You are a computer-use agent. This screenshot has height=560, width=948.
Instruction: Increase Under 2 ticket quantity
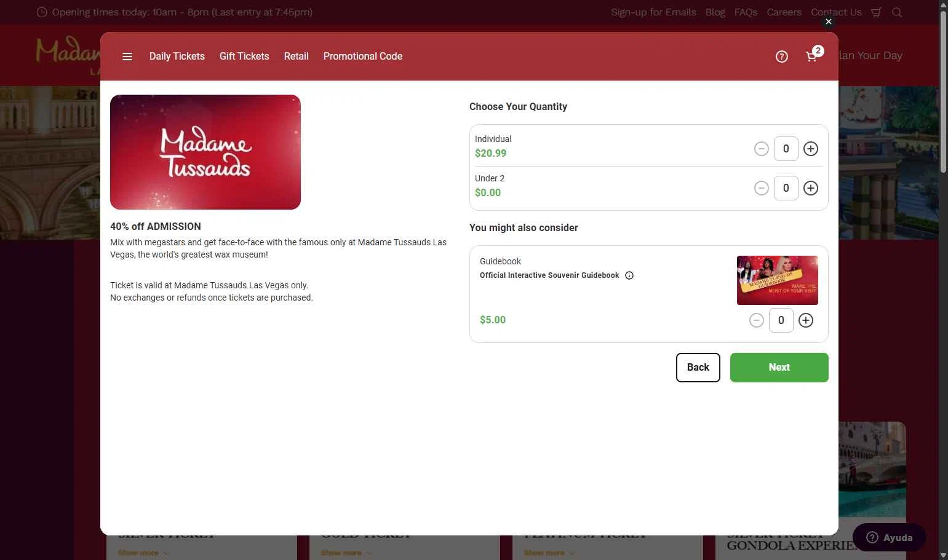[811, 188]
